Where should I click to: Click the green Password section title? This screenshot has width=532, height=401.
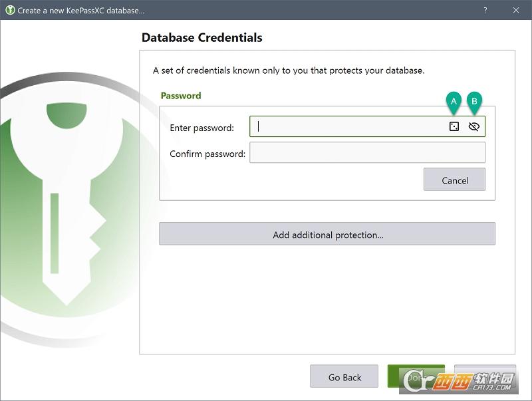click(x=181, y=96)
